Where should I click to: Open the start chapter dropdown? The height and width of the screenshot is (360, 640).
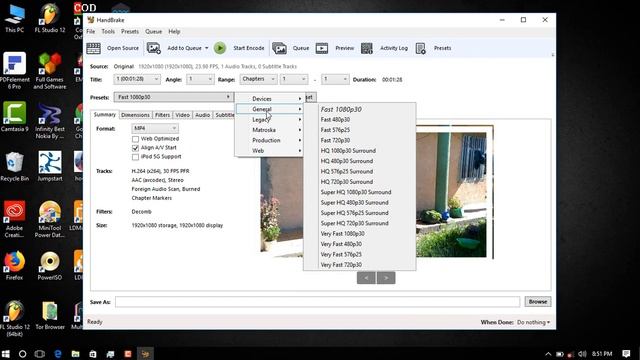(x=294, y=79)
